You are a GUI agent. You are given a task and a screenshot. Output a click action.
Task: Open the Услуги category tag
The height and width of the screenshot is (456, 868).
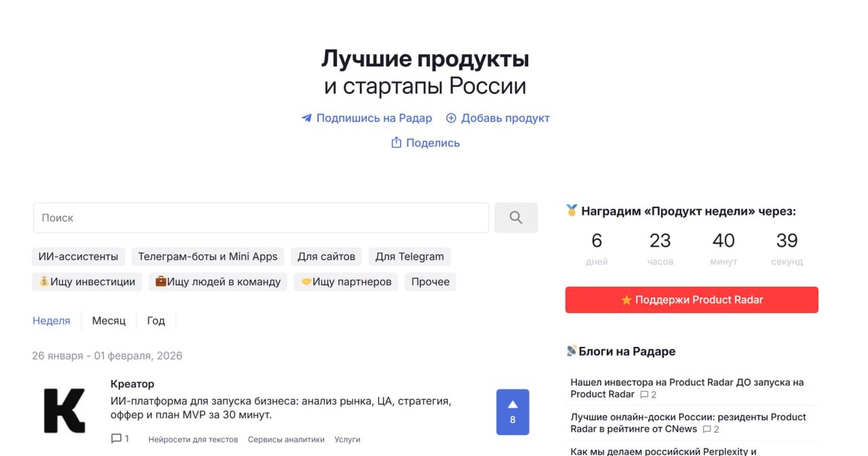tap(347, 439)
